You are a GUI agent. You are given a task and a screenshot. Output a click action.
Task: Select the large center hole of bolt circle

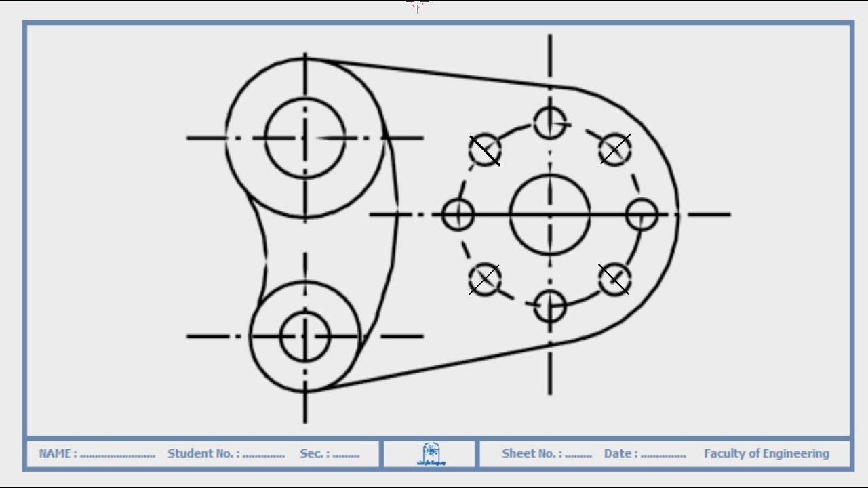[x=550, y=214]
